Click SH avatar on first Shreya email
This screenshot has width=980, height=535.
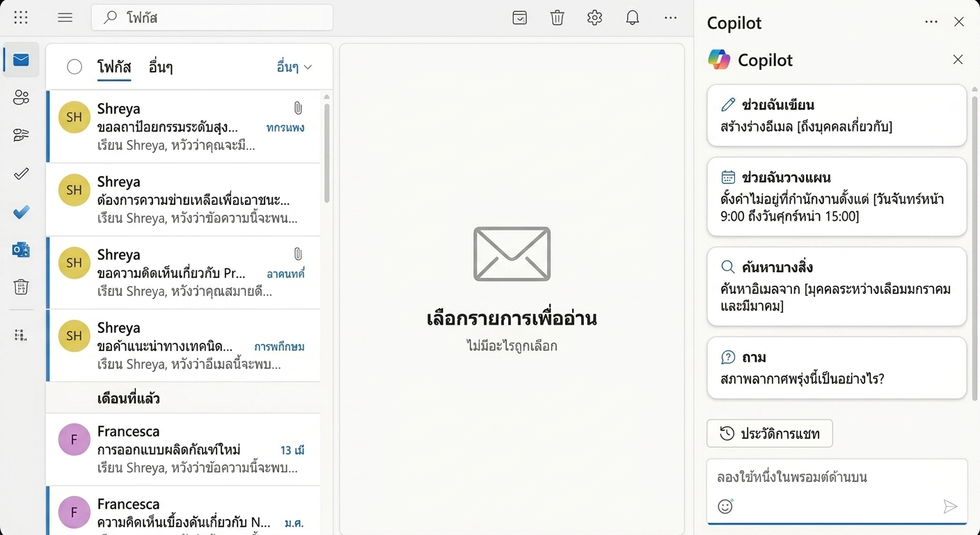tap(74, 117)
